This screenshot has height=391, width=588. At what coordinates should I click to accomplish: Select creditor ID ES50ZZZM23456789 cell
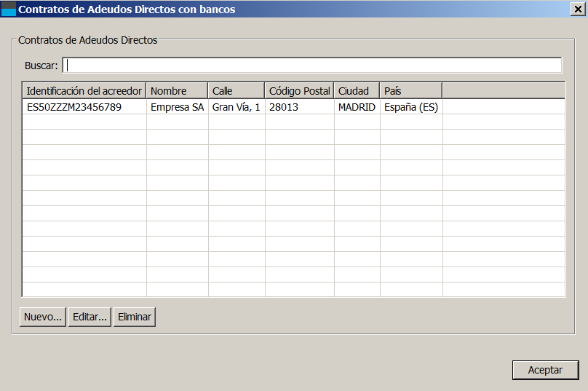click(x=84, y=107)
